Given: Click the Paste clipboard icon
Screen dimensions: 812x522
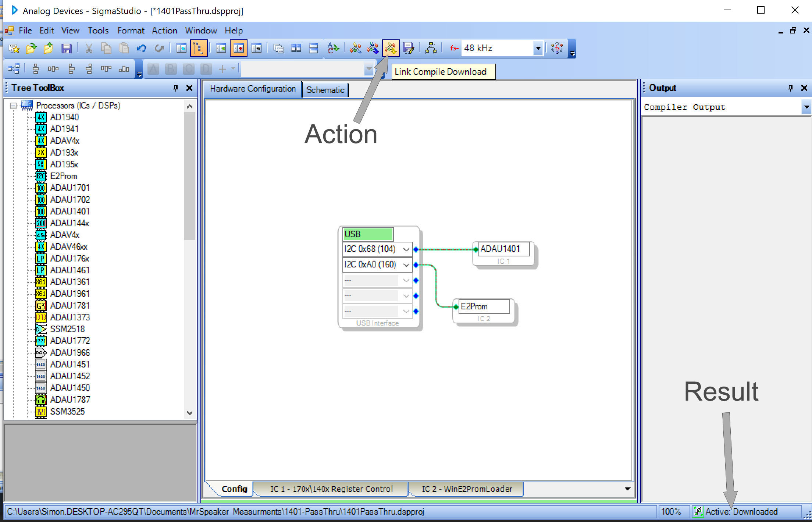Looking at the screenshot, I should [x=124, y=48].
